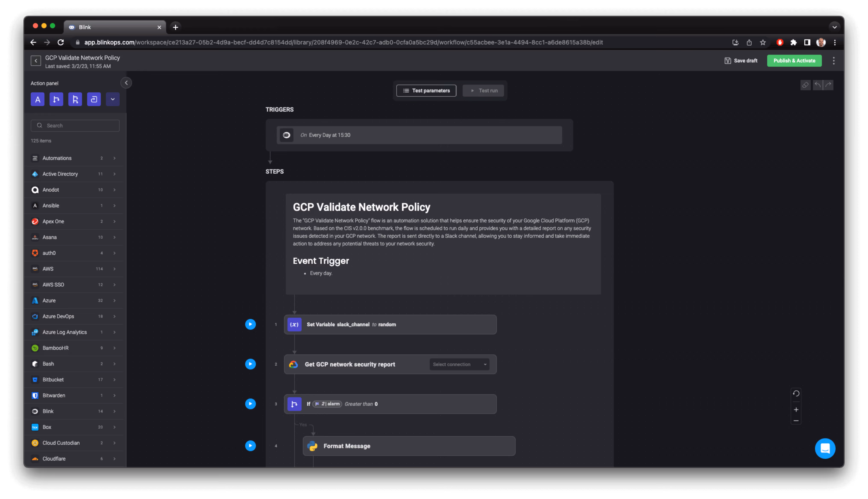
Task: Open the Select connection dropdown
Action: 460,364
